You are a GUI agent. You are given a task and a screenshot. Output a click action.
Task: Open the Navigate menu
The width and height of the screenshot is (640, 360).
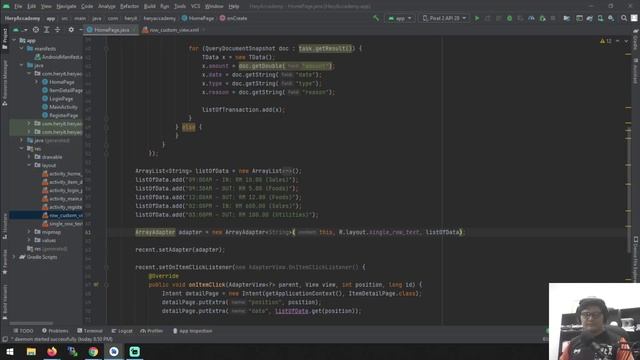point(66,7)
